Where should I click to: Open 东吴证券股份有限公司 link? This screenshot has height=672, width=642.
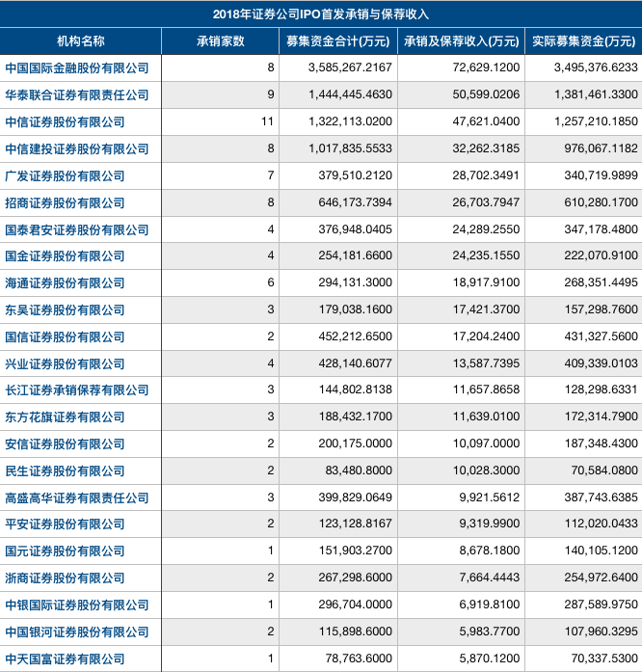pyautogui.click(x=66, y=309)
